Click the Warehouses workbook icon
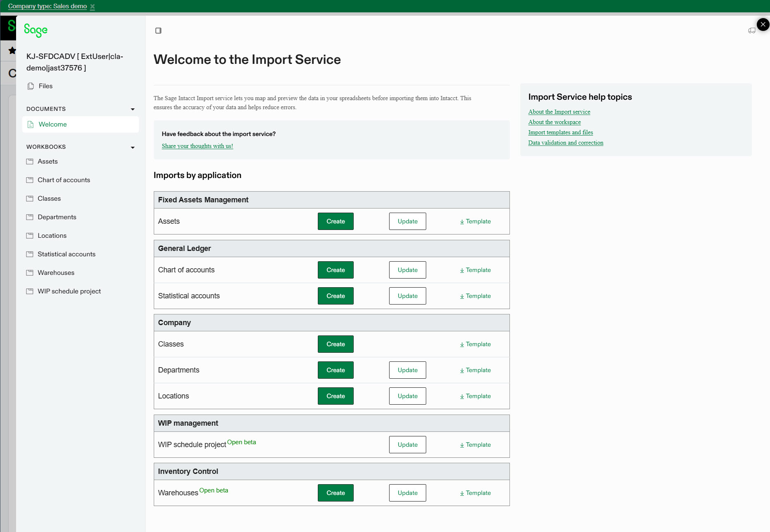 pyautogui.click(x=30, y=272)
